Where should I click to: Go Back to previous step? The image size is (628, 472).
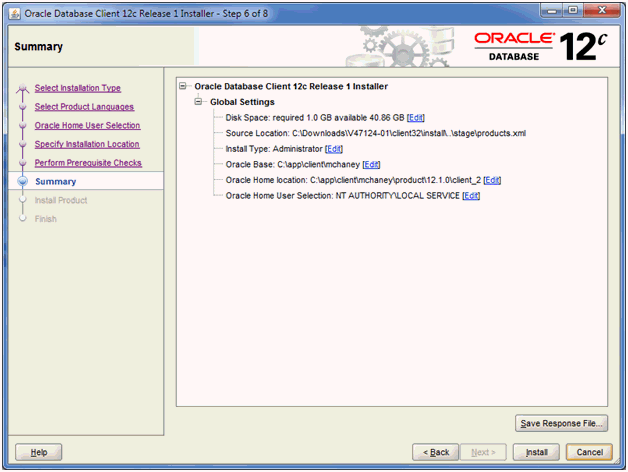(435, 452)
